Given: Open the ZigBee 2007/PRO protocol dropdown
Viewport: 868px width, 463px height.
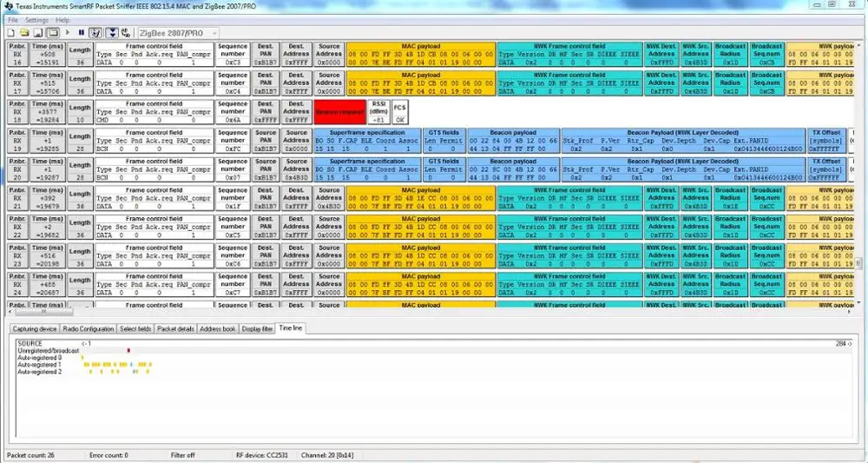Looking at the screenshot, I should 177,33.
